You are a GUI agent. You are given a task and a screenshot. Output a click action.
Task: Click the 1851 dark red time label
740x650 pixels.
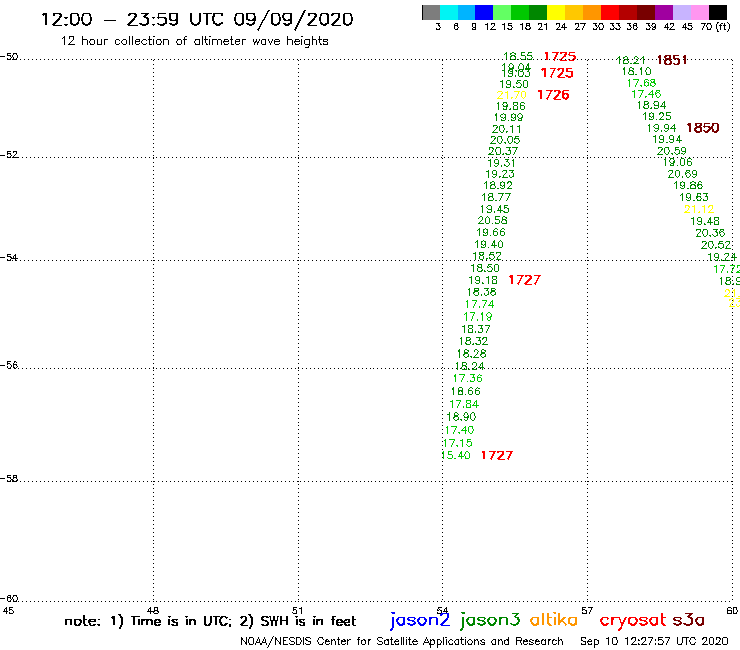pyautogui.click(x=672, y=60)
